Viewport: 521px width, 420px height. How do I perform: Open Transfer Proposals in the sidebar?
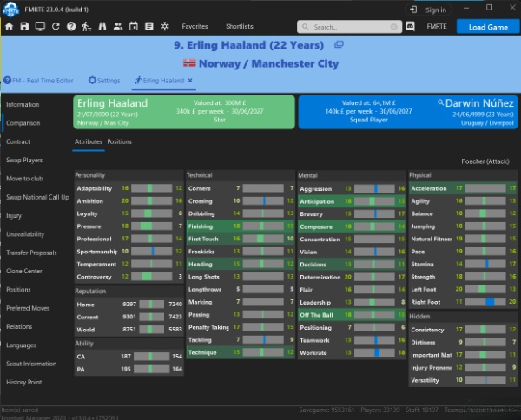coord(31,253)
